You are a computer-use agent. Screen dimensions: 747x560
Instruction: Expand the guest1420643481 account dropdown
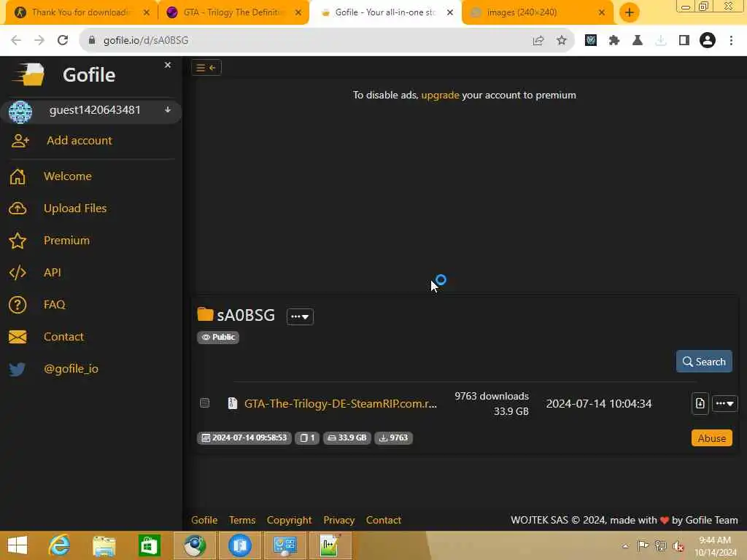(168, 110)
